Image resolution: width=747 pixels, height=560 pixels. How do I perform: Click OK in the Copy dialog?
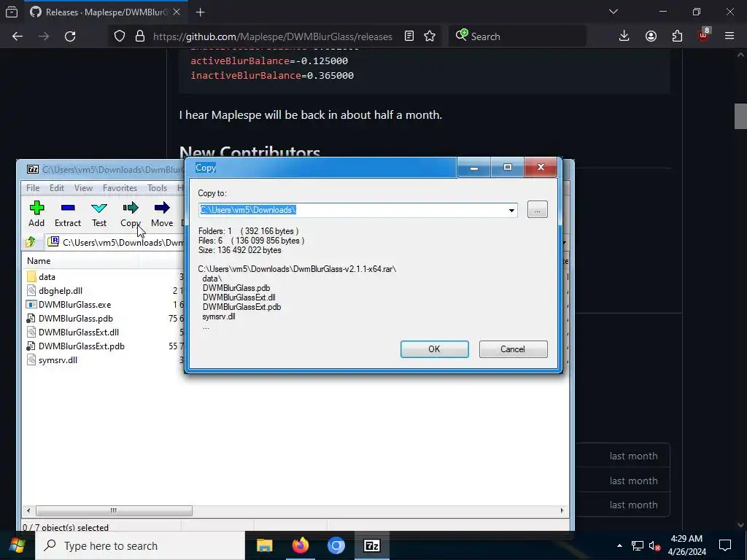pos(435,349)
